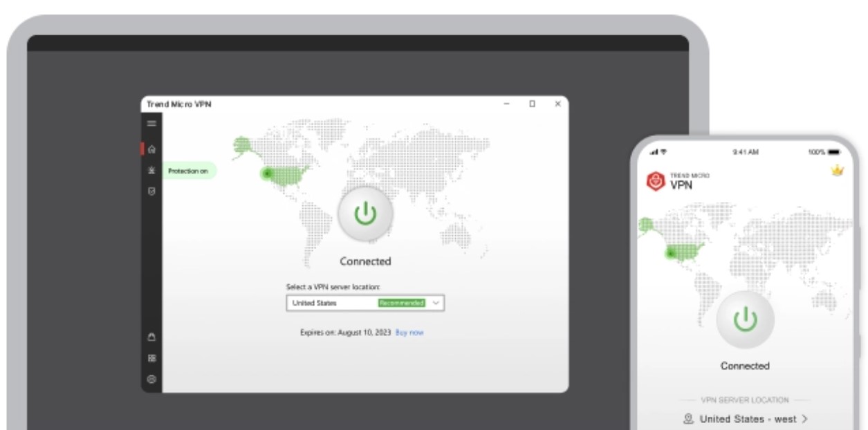The width and height of the screenshot is (868, 430).
Task: Click Expires on: August 10, 2023 text
Action: point(346,333)
